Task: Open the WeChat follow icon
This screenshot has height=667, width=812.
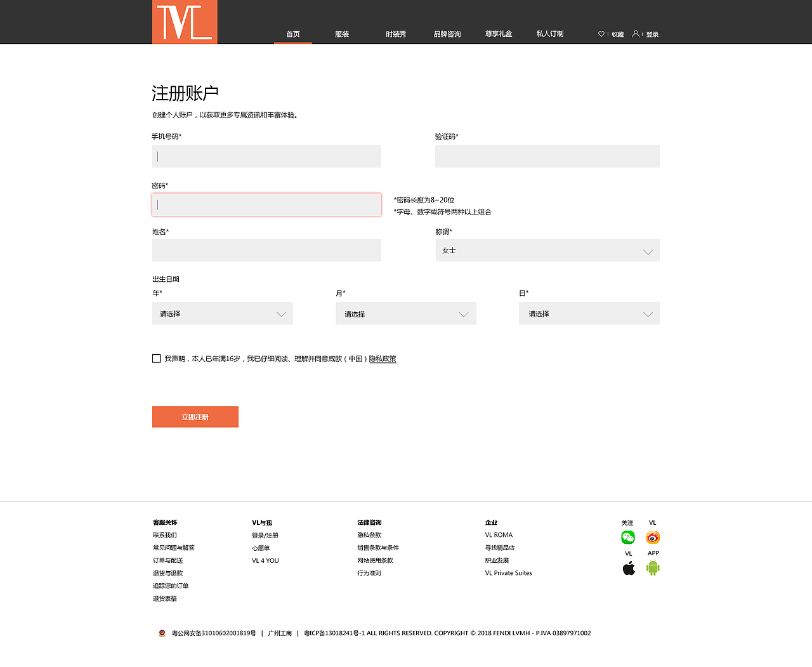Action: pos(628,538)
